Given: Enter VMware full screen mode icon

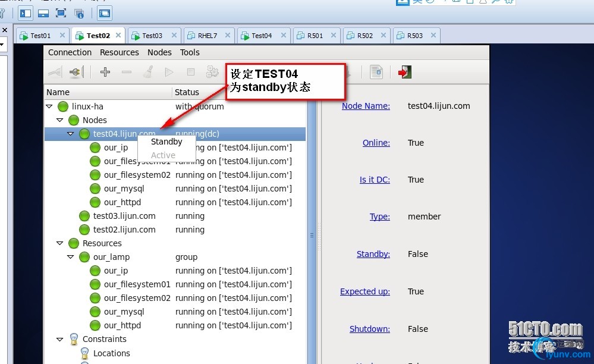Looking at the screenshot, I should (61, 13).
